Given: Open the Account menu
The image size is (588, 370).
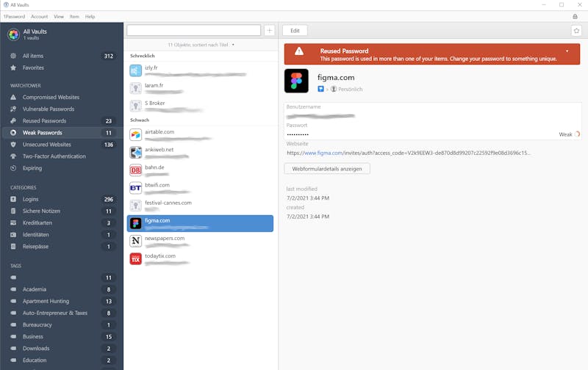Looking at the screenshot, I should tap(40, 16).
